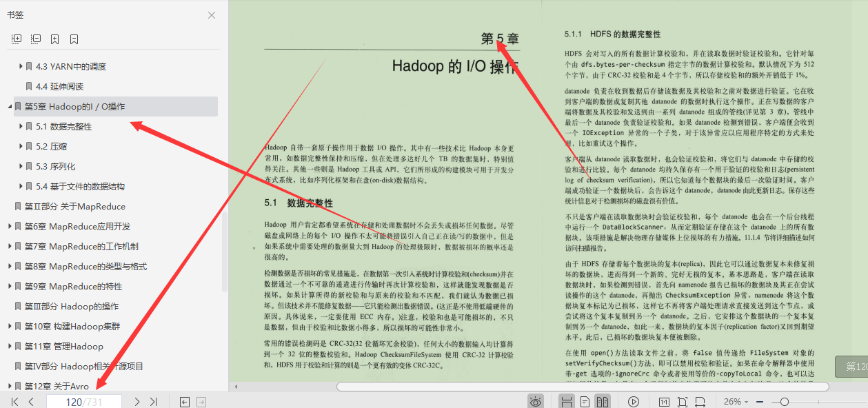Image resolution: width=868 pixels, height=408 pixels.
Task: Switch to two-page book view icon
Action: [602, 400]
